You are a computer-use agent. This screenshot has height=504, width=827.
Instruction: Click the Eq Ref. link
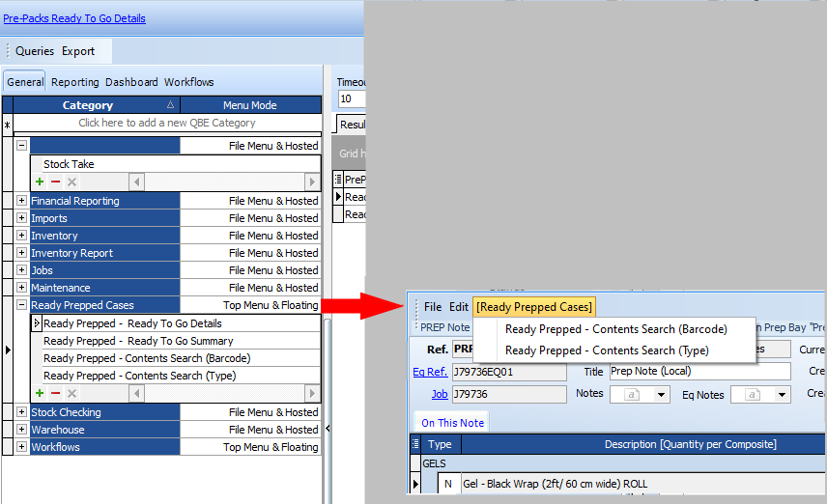tap(430, 372)
